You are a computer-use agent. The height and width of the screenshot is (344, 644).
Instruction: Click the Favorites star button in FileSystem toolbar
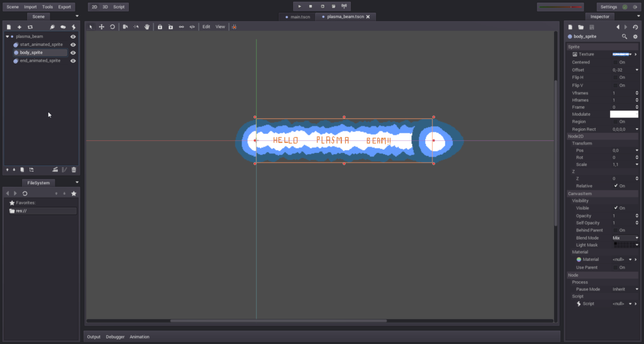tap(74, 193)
